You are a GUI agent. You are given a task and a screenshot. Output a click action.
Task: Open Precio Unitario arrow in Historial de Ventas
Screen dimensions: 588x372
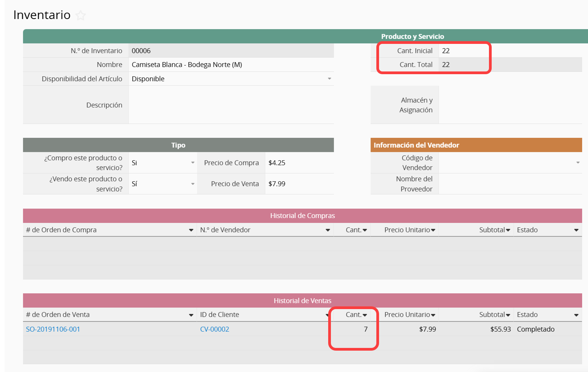click(433, 315)
